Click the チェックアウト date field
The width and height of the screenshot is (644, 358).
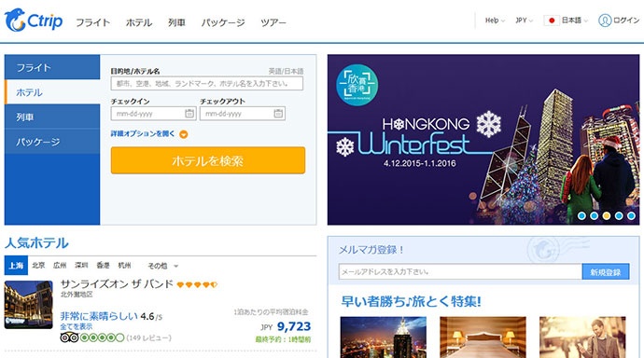click(243, 113)
